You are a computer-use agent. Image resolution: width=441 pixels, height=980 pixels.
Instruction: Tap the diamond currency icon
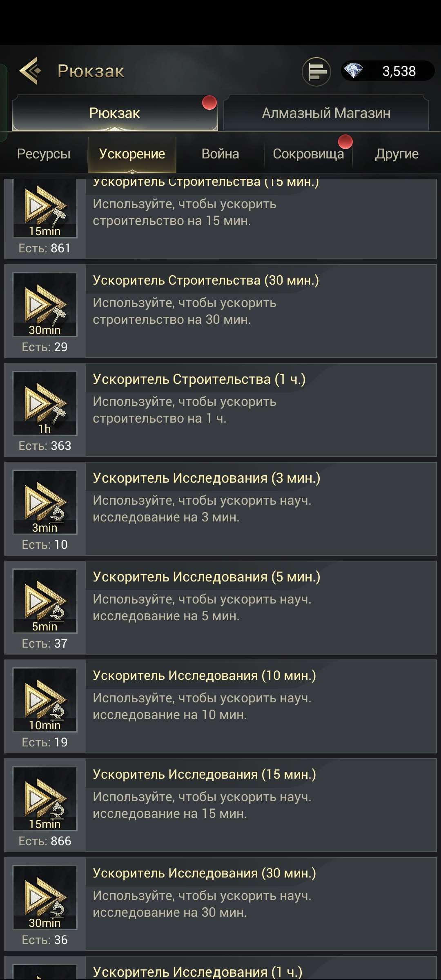[353, 71]
